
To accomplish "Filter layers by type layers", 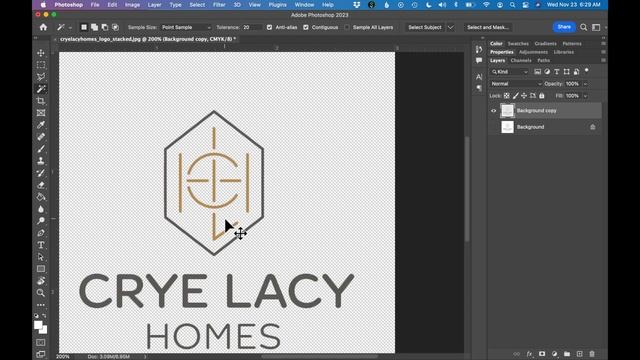I will point(557,71).
